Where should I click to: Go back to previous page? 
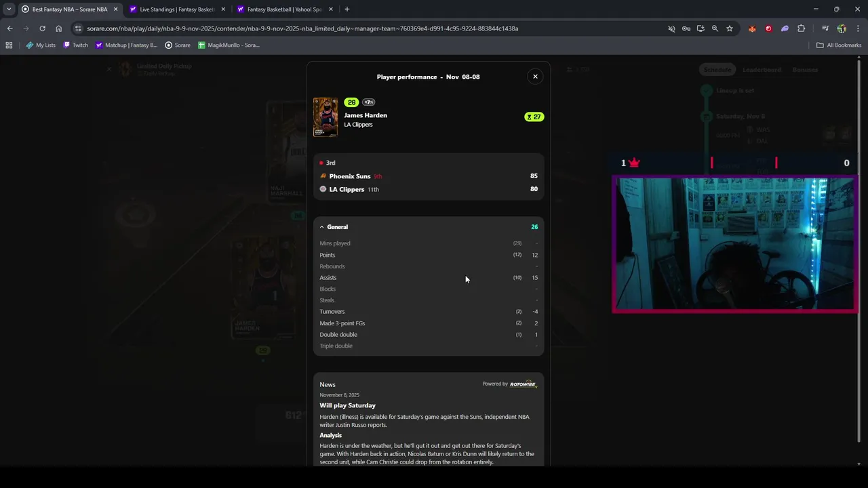pos(9,28)
